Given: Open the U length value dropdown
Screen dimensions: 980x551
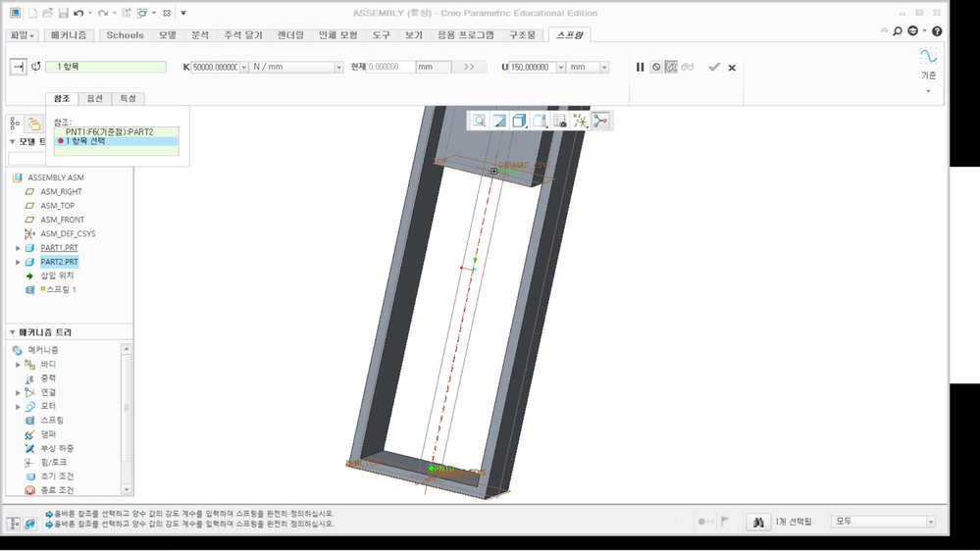Looking at the screenshot, I should tap(560, 67).
